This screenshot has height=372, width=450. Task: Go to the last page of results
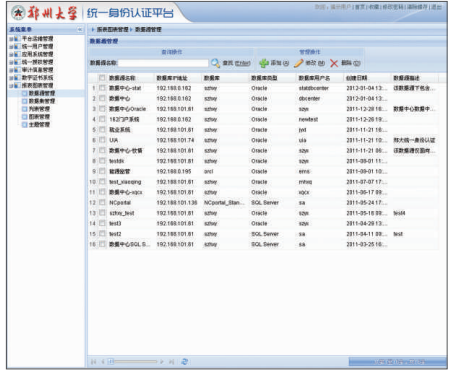tap(171, 362)
